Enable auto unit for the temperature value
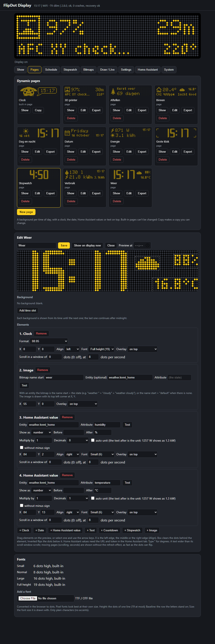 click(x=93, y=498)
